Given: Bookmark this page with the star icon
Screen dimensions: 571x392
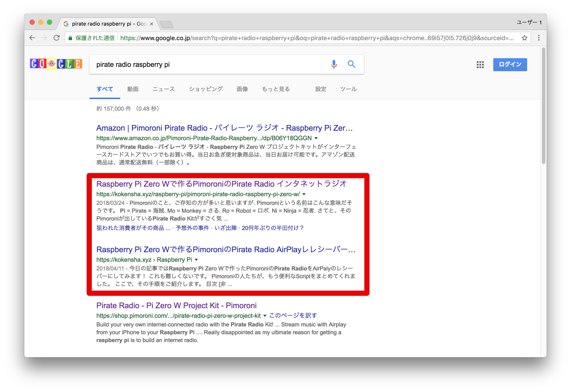Looking at the screenshot, I should pyautogui.click(x=525, y=38).
